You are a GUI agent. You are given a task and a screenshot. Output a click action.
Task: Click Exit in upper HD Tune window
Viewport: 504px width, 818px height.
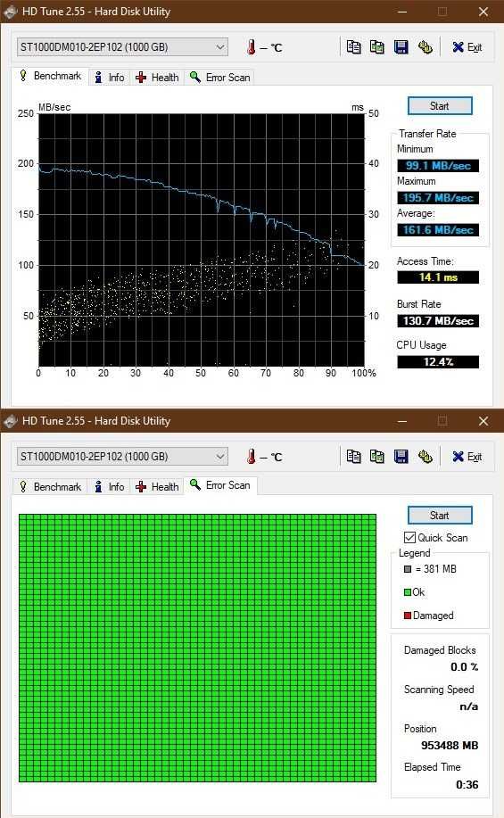[x=467, y=47]
